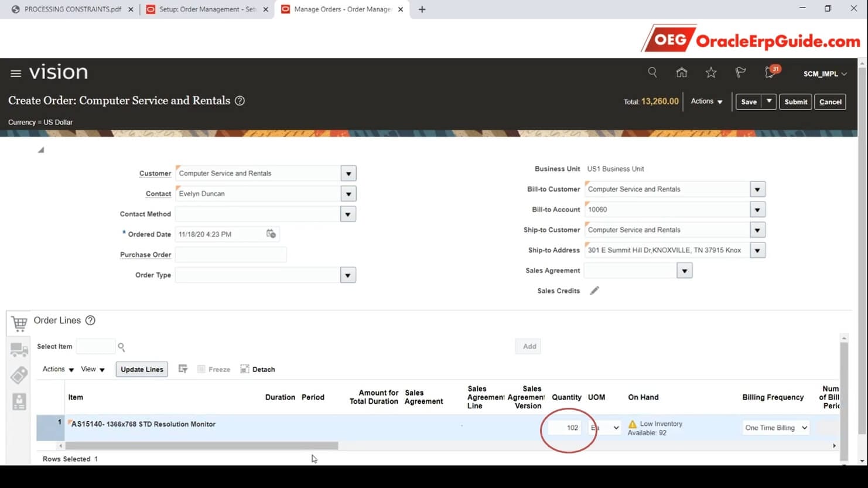Open the header Actions menu

[706, 101]
